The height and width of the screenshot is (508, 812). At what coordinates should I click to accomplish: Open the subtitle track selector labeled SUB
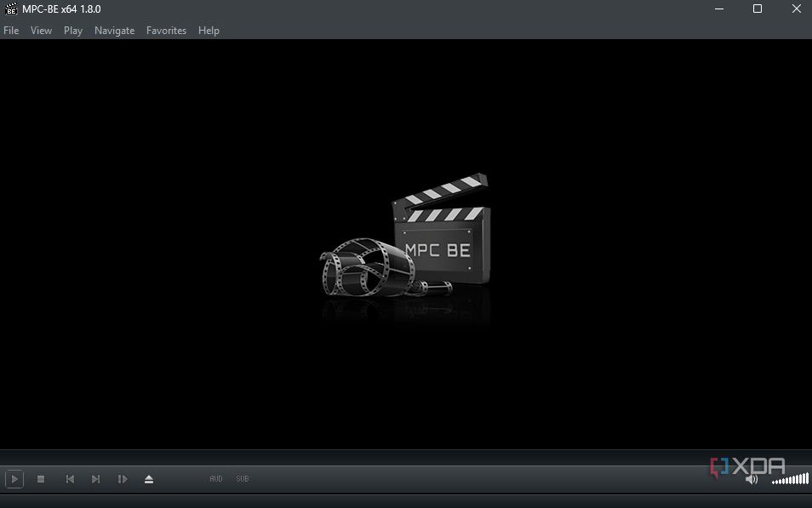pos(242,478)
